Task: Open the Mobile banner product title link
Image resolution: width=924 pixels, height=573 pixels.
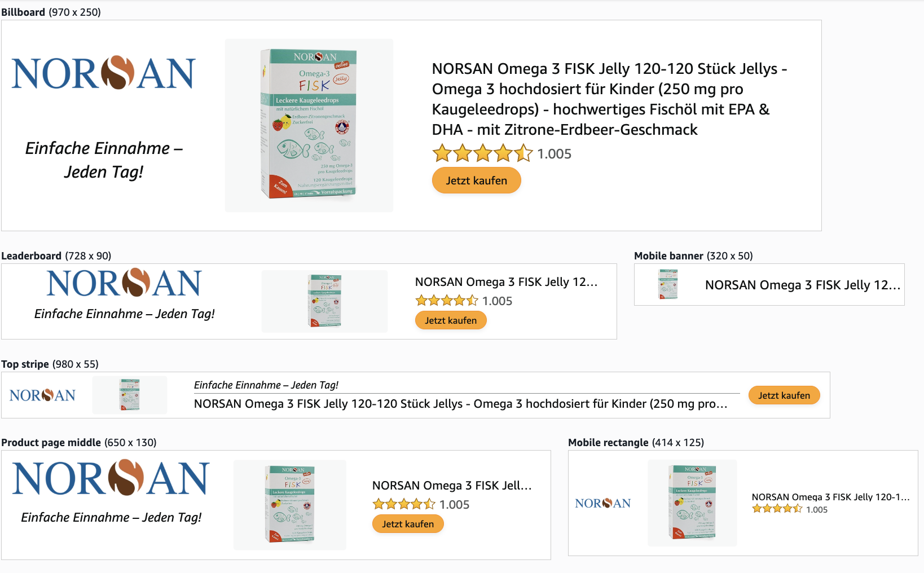Action: [802, 285]
